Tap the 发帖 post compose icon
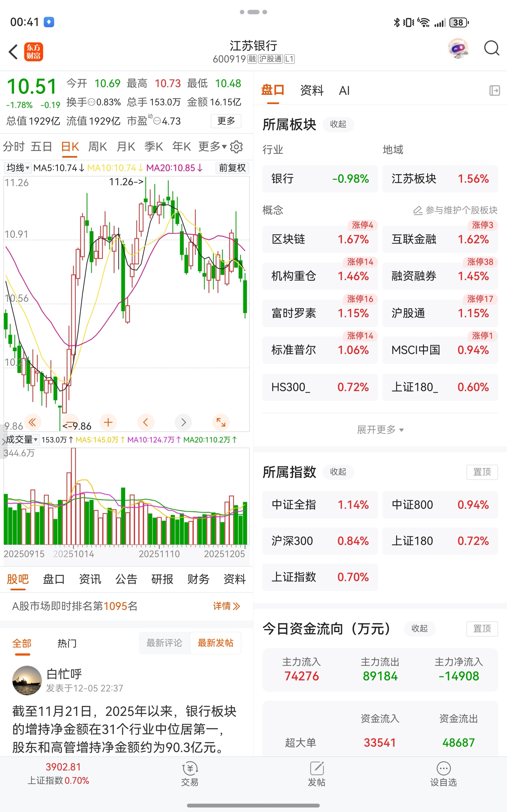The width and height of the screenshot is (507, 812). [317, 774]
